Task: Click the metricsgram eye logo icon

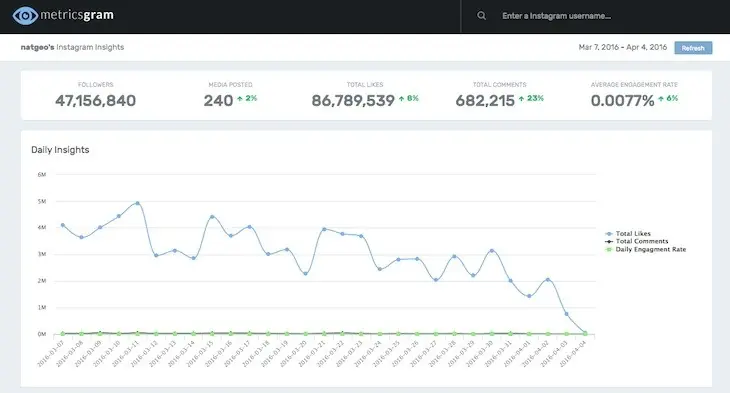Action: pos(25,16)
